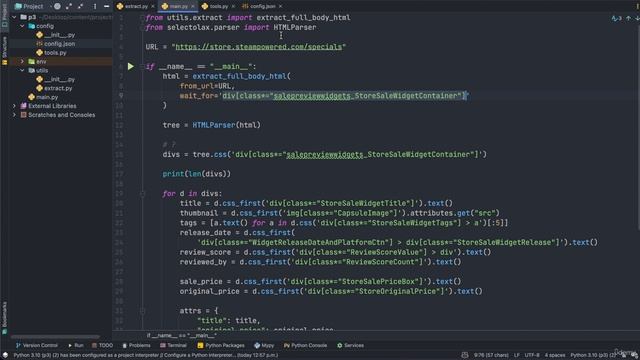
Task: Collapse the attrs dict fold marker
Action: click(142, 311)
